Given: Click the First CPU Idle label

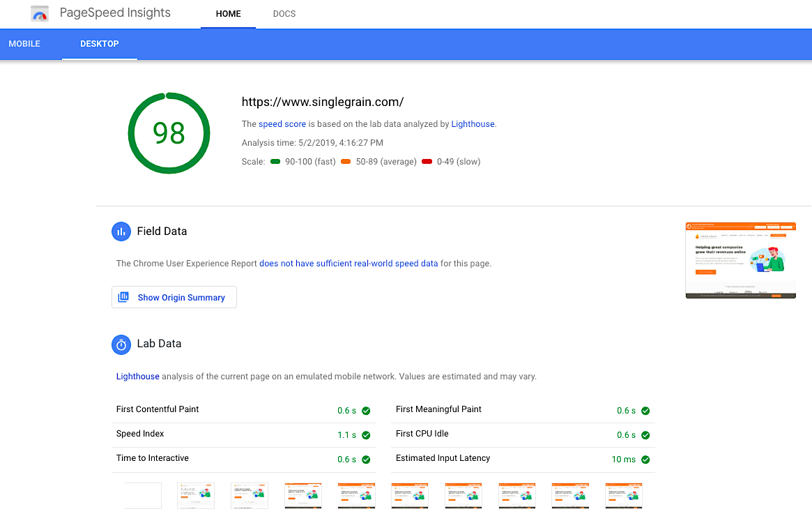Looking at the screenshot, I should coord(422,434).
